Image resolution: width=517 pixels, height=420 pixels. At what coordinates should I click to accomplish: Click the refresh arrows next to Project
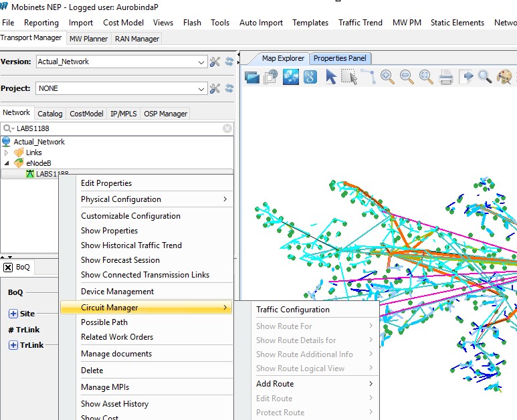coord(229,88)
